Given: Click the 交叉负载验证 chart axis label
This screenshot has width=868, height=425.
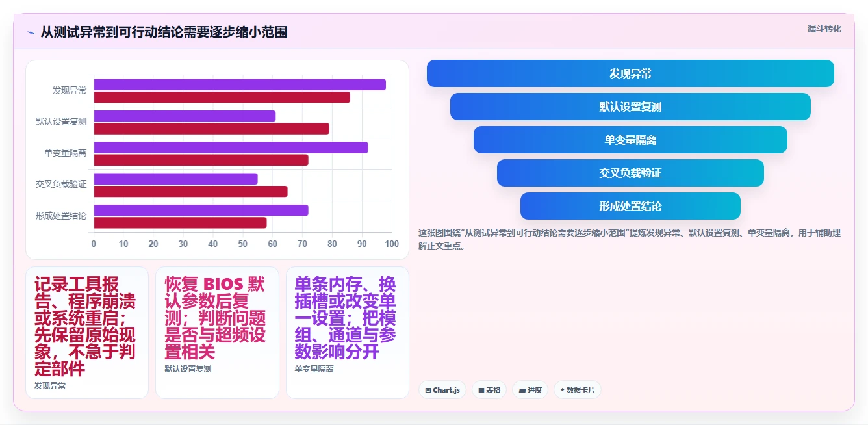Looking at the screenshot, I should tap(61, 184).
